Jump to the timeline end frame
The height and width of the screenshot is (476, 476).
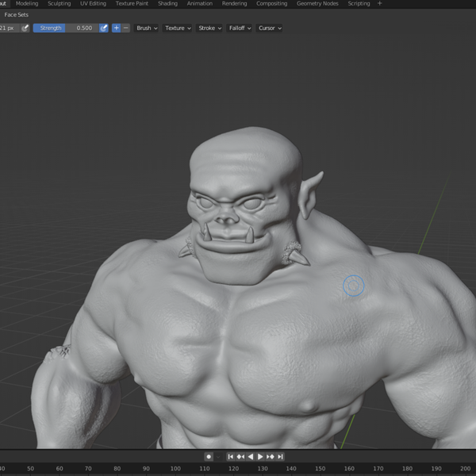[x=280, y=457]
